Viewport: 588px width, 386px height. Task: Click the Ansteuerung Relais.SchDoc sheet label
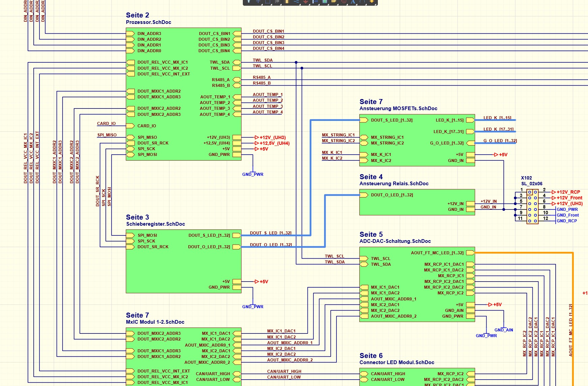click(394, 184)
